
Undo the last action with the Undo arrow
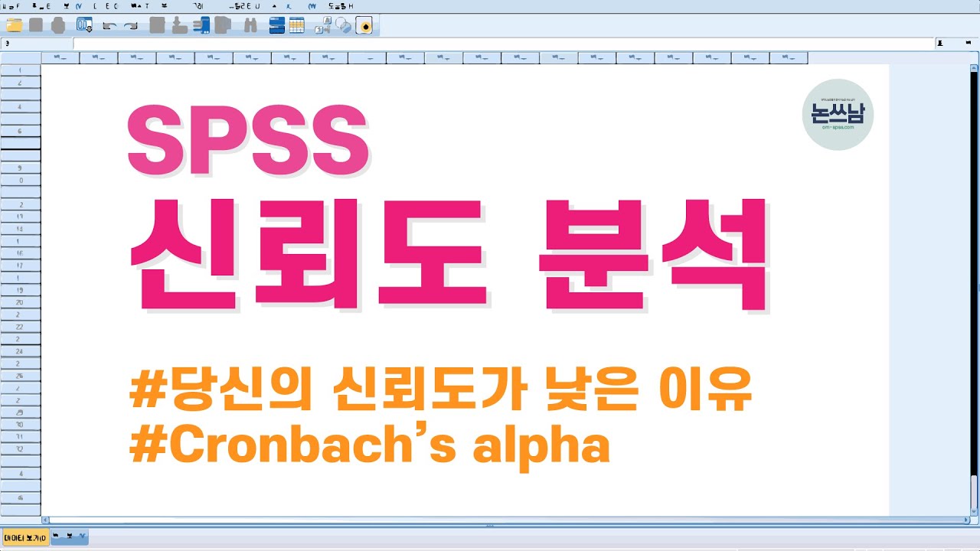click(109, 25)
